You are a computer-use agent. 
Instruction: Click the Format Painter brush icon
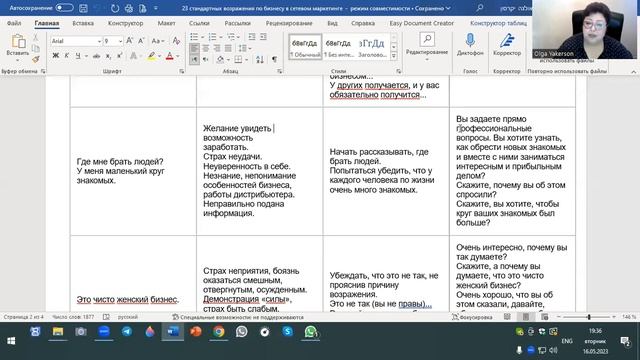click(36, 59)
